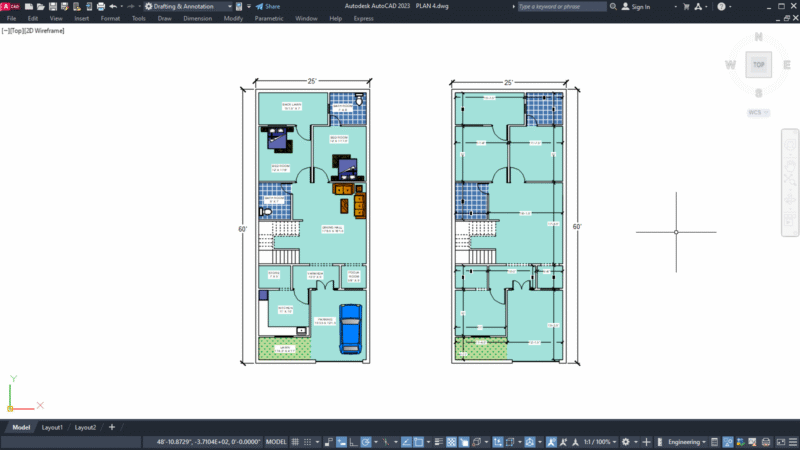
Task: Toggle annotation visibility icon
Action: tap(551, 442)
